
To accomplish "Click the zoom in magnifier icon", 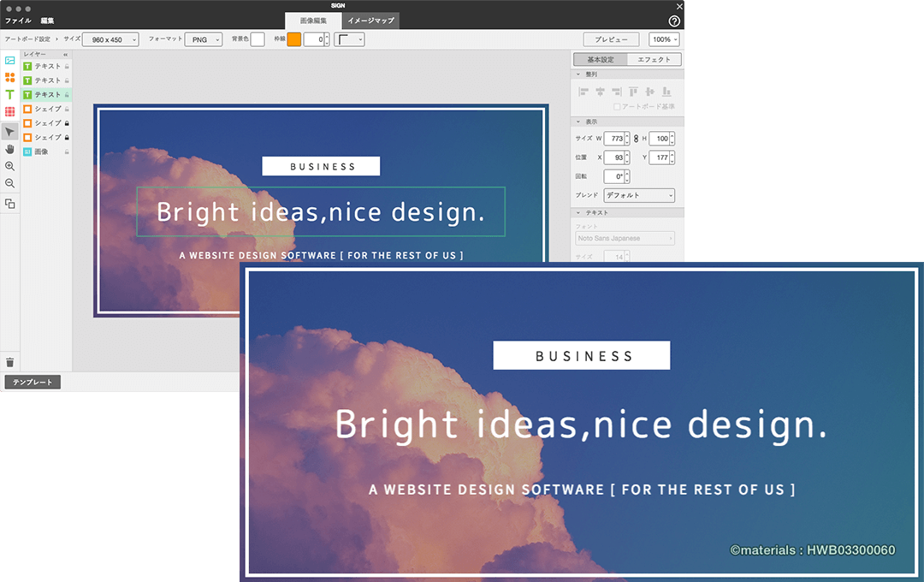I will tap(10, 166).
